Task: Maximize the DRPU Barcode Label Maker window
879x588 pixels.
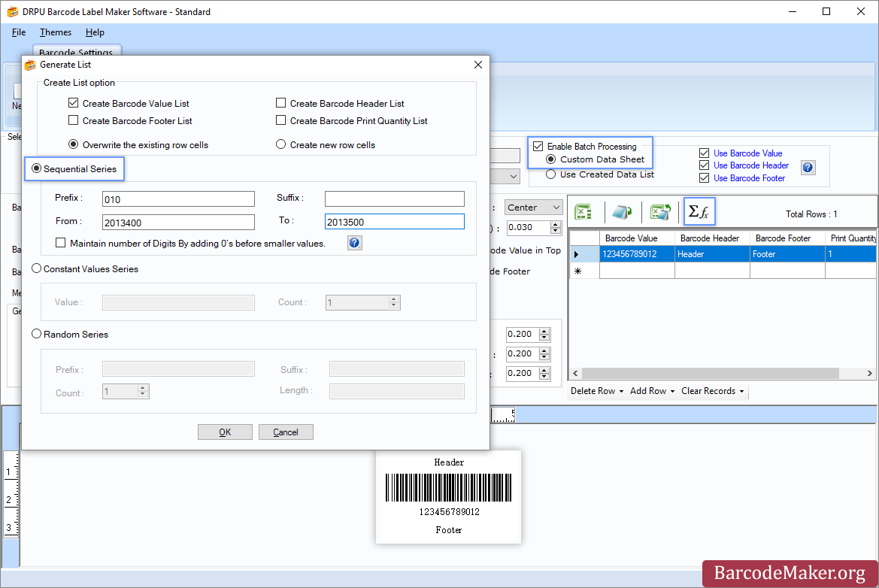Action: tap(826, 12)
